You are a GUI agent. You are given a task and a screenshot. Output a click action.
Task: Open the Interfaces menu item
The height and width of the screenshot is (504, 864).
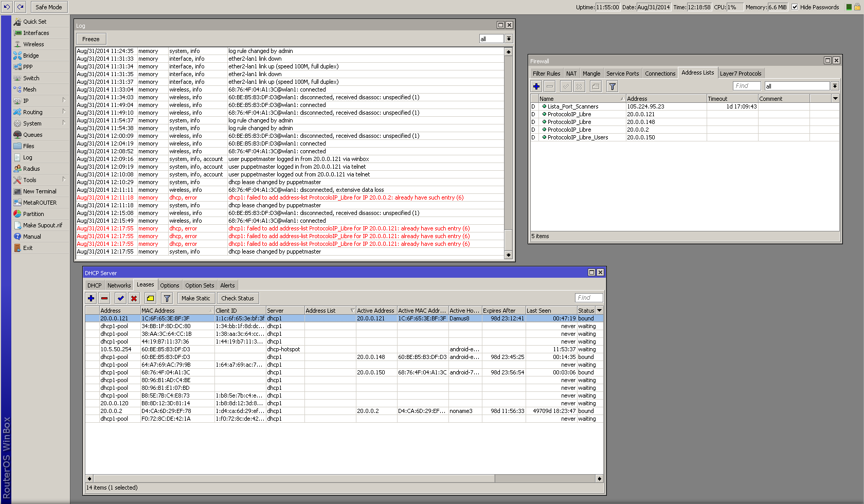(36, 33)
